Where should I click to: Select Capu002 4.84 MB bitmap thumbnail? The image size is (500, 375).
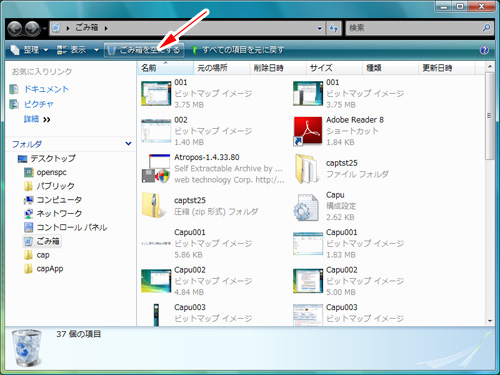click(156, 281)
